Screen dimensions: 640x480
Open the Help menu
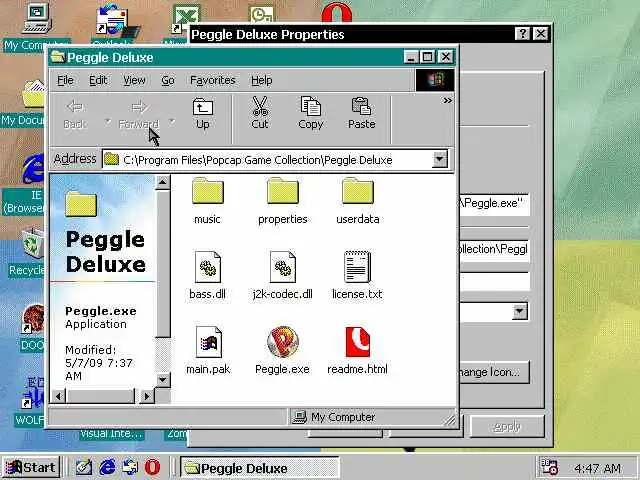pyautogui.click(x=262, y=80)
